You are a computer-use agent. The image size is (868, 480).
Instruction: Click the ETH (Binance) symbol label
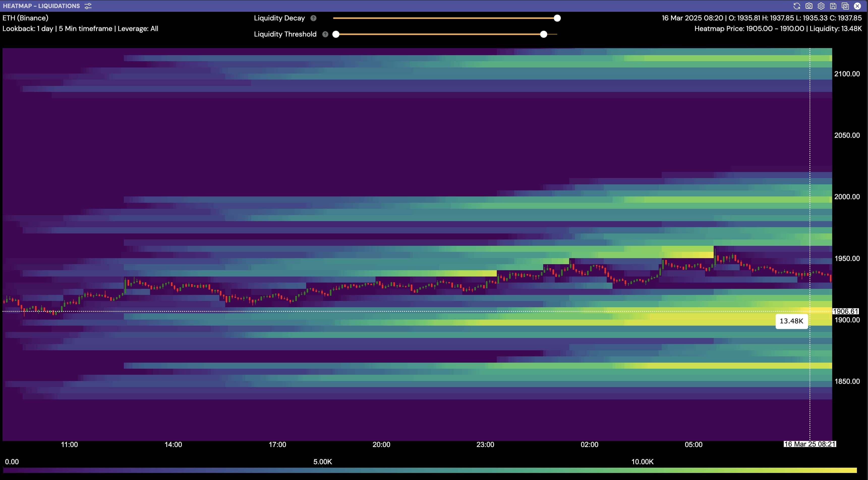[x=25, y=18]
